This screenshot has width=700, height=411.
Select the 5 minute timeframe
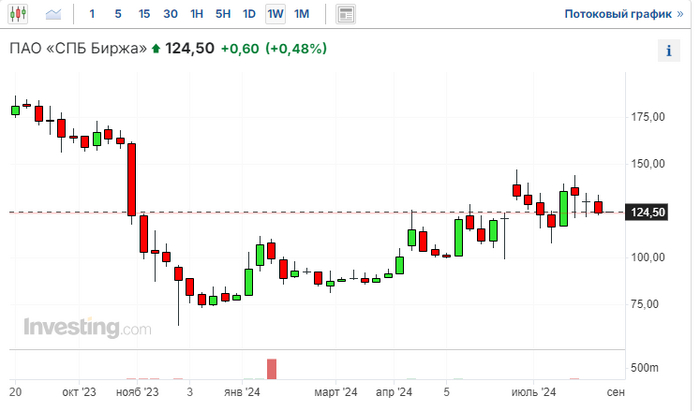(118, 14)
